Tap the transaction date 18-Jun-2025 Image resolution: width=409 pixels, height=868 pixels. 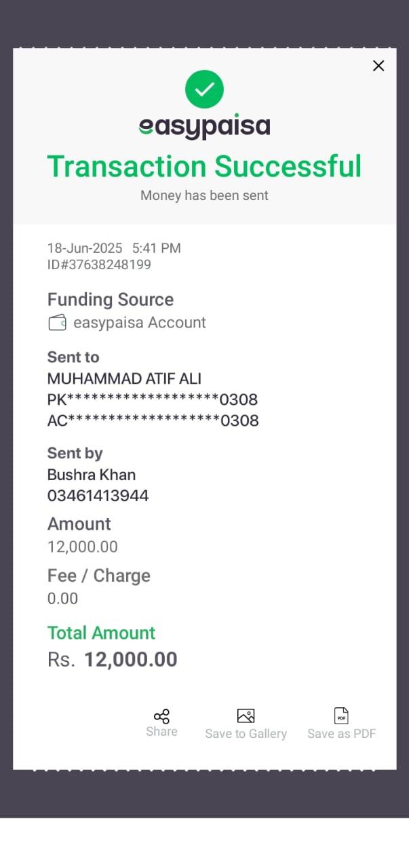click(85, 248)
